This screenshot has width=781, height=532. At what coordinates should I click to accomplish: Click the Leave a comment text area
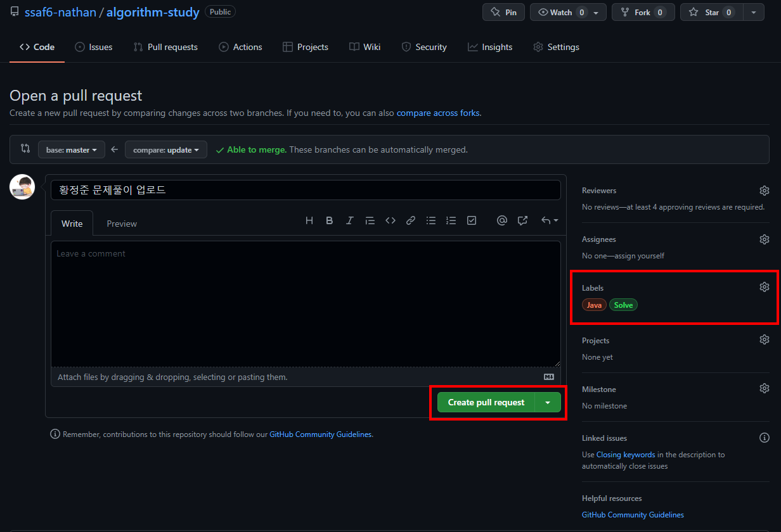pos(306,304)
